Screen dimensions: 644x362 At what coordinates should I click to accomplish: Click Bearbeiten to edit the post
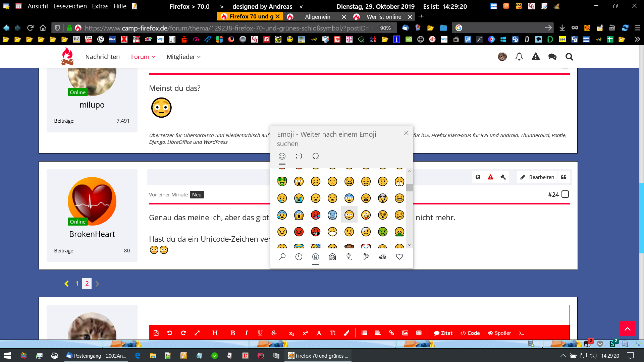coord(537,177)
